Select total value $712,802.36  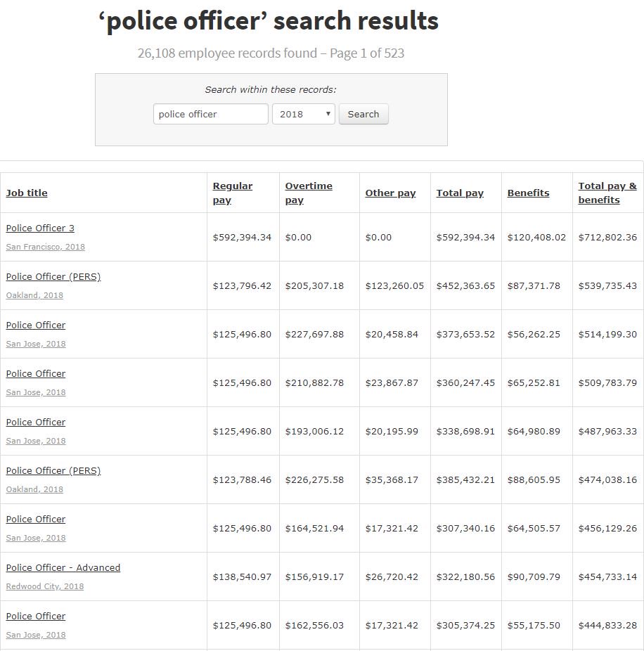(607, 237)
